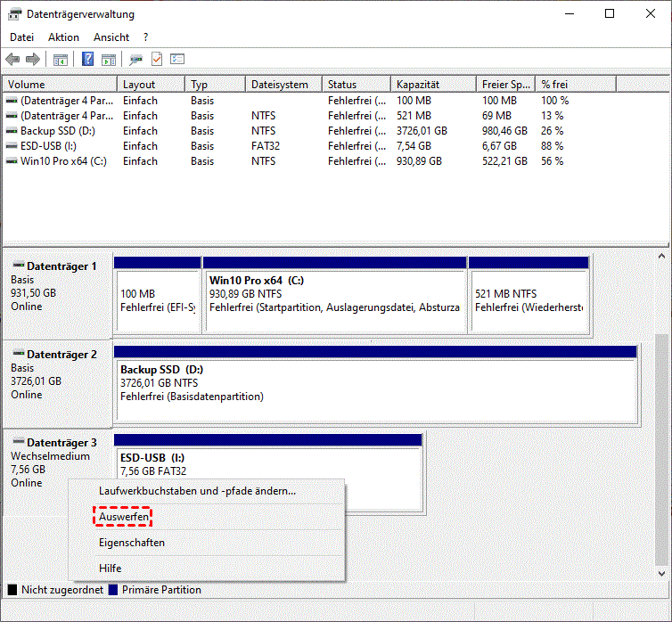
Task: Click the checklist settings toolbar icon
Action: click(x=177, y=59)
